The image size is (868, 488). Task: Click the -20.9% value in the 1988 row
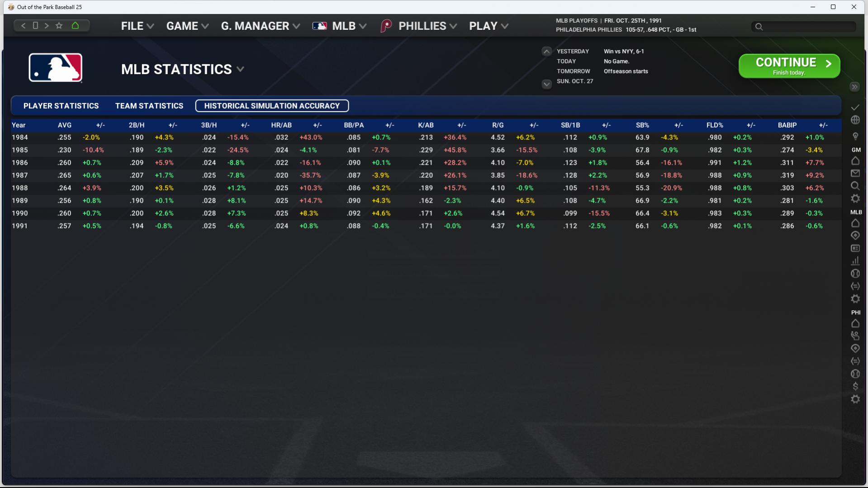coord(672,188)
